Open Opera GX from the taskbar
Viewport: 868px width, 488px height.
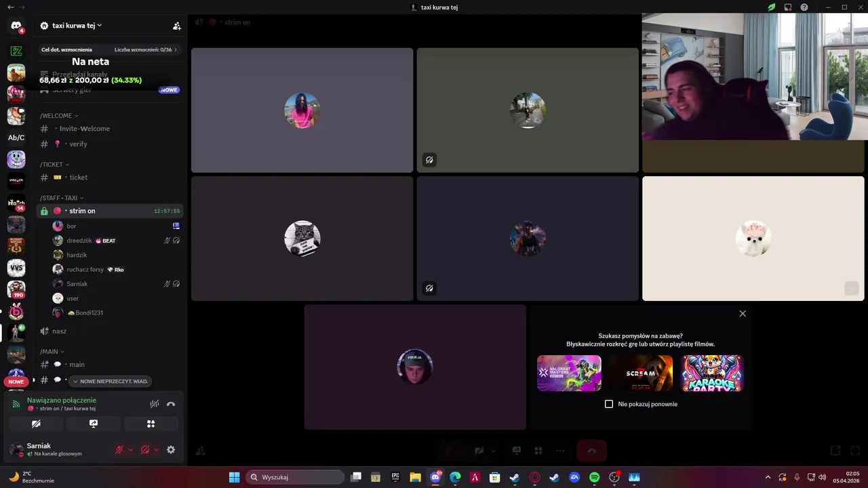pyautogui.click(x=535, y=477)
